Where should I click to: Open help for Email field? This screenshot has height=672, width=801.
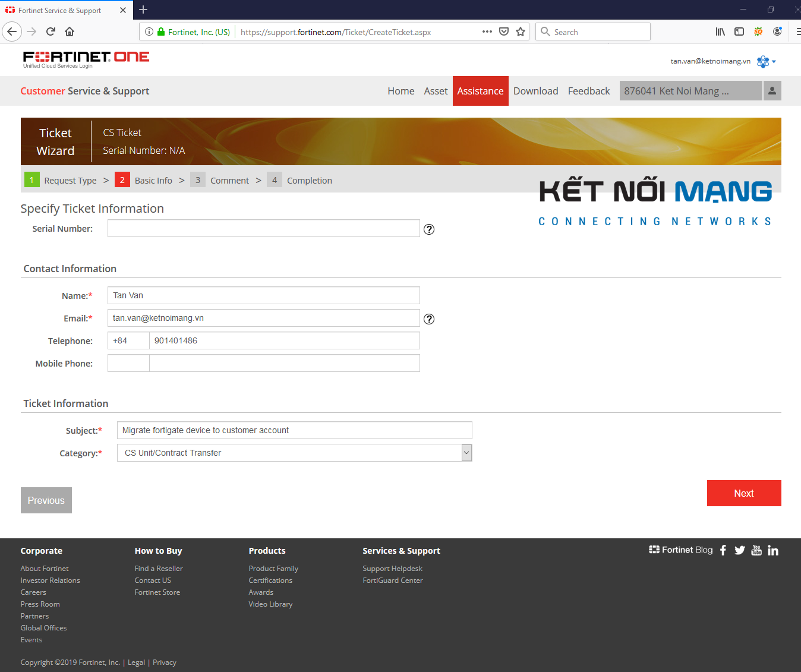429,319
